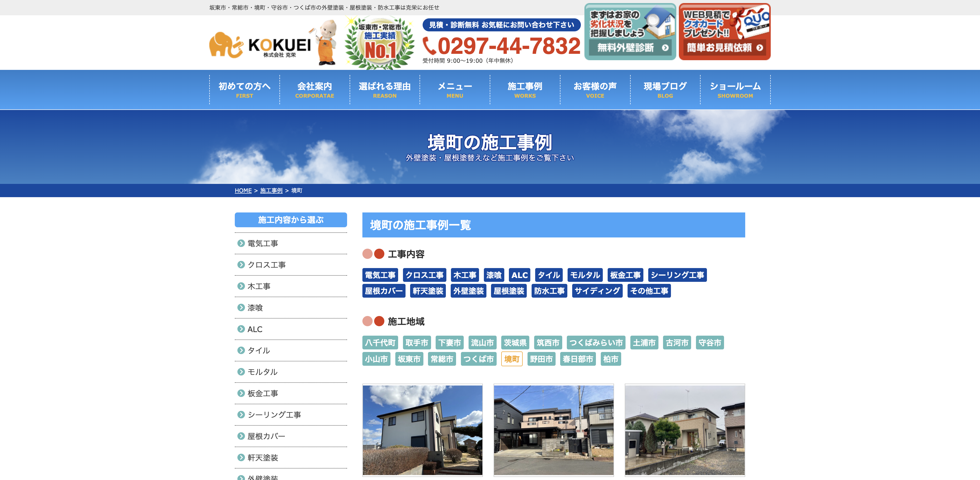Filter by 下妻市 area tag
Screen dimensions: 980x480
[449, 343]
